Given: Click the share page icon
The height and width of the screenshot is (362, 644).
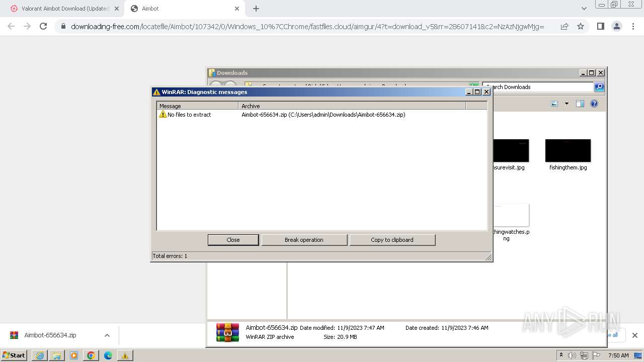Looking at the screenshot, I should (565, 26).
